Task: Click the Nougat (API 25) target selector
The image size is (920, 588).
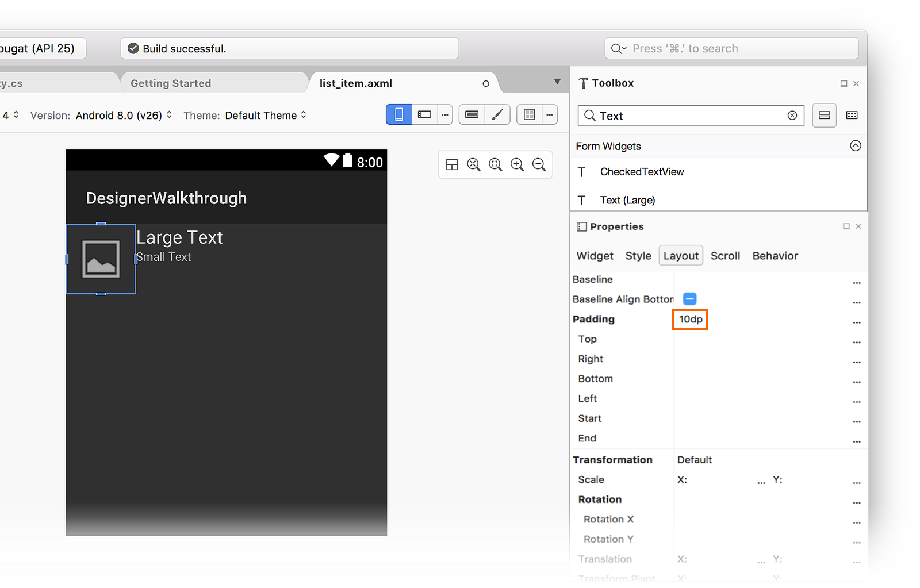Action: click(41, 48)
